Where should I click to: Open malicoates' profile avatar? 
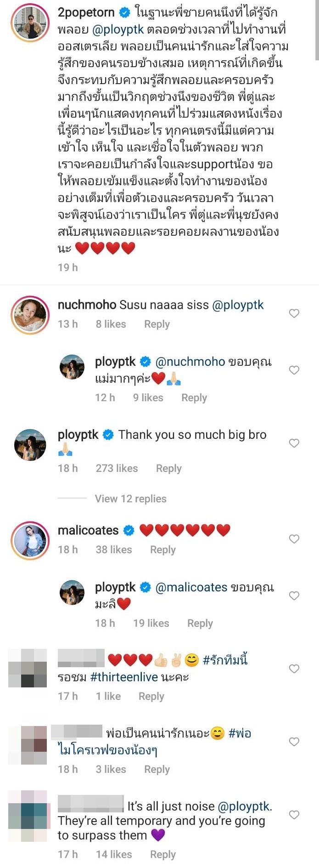pyautogui.click(x=30, y=540)
